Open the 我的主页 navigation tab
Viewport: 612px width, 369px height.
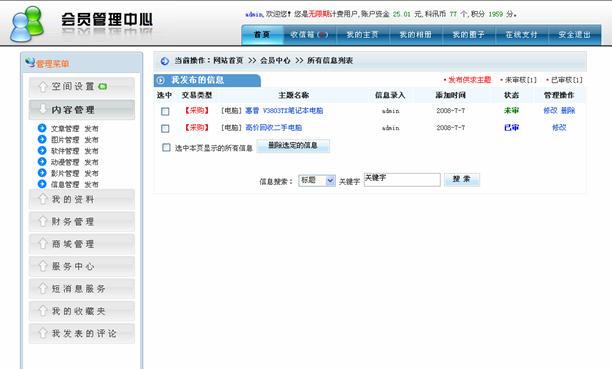pos(362,35)
